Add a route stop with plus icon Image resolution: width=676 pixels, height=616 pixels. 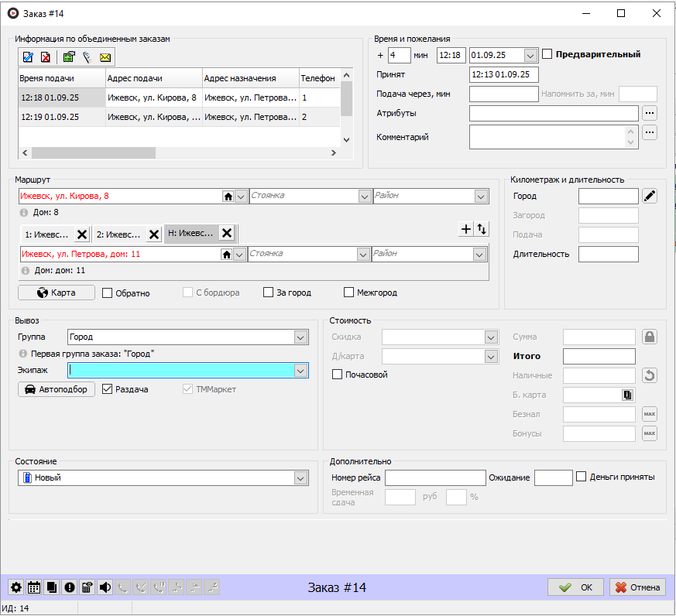[x=465, y=229]
